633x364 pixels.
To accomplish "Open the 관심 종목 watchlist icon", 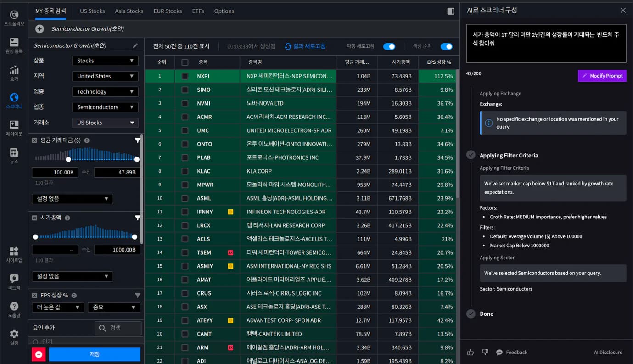I will pyautogui.click(x=14, y=42).
